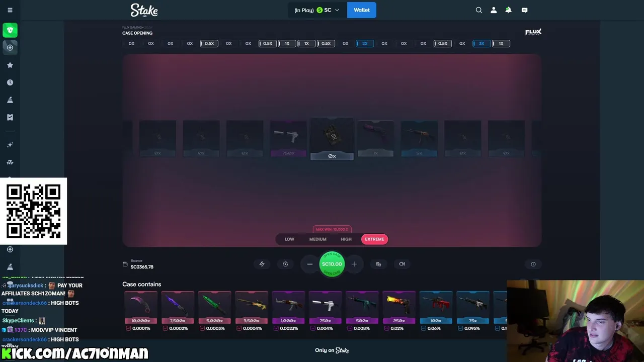Open the SC currency balance dropdown
This screenshot has height=362, width=644.
pyautogui.click(x=317, y=10)
